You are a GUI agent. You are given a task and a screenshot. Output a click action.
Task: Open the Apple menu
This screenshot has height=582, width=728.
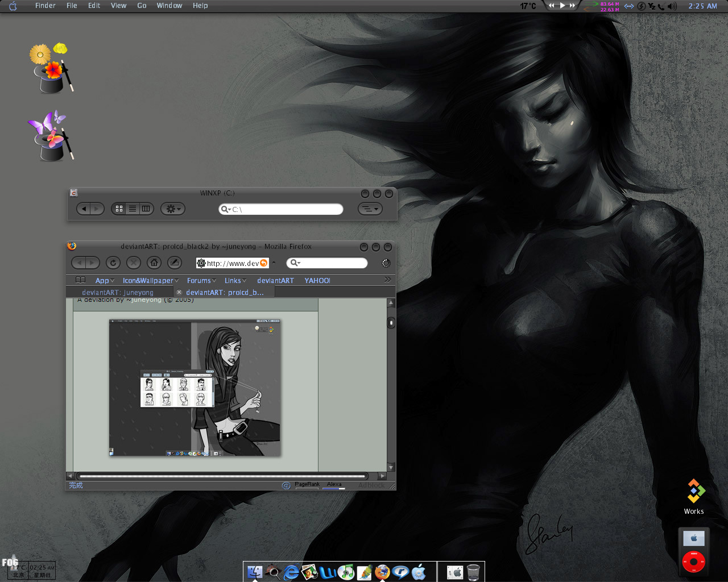pos(13,6)
